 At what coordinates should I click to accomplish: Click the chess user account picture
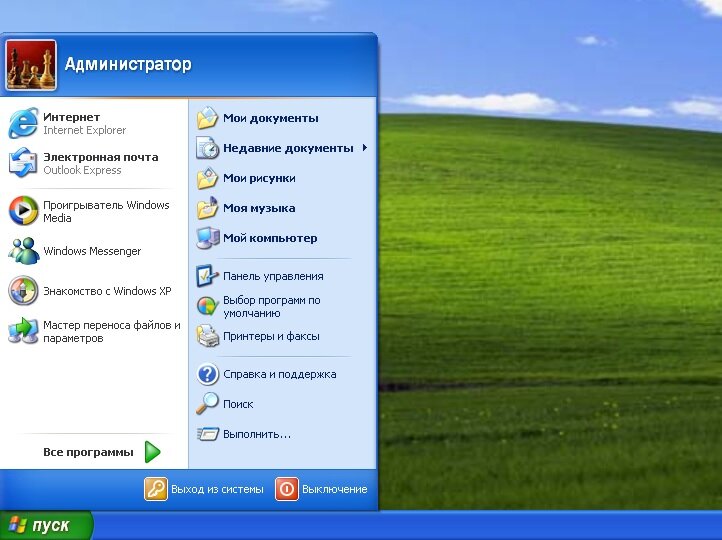coord(31,65)
